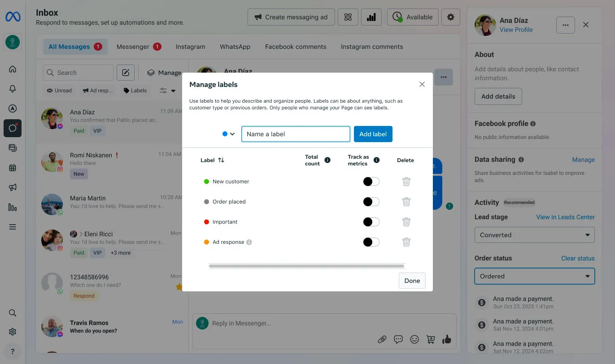Open the automations icon beside Create messaging ad
The height and width of the screenshot is (364, 615).
click(x=348, y=17)
